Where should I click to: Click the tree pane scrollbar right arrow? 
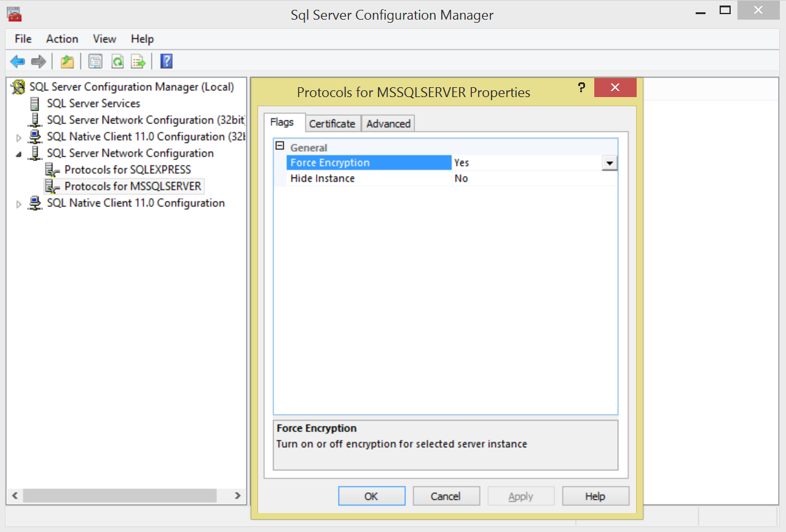(x=238, y=496)
